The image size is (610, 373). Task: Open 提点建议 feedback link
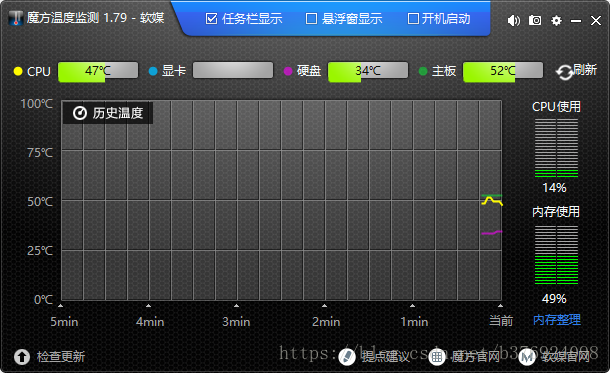386,356
